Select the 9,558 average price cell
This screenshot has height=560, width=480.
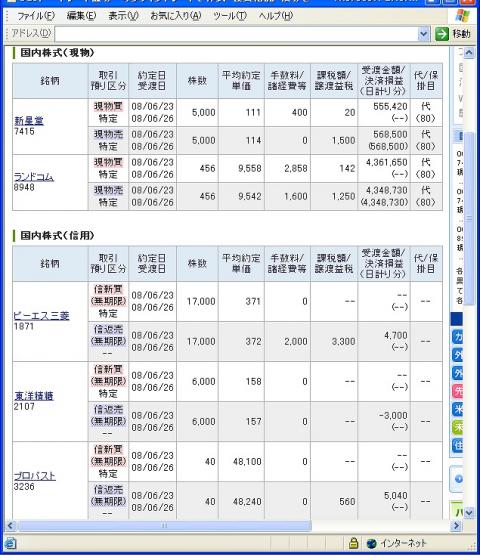[x=241, y=168]
